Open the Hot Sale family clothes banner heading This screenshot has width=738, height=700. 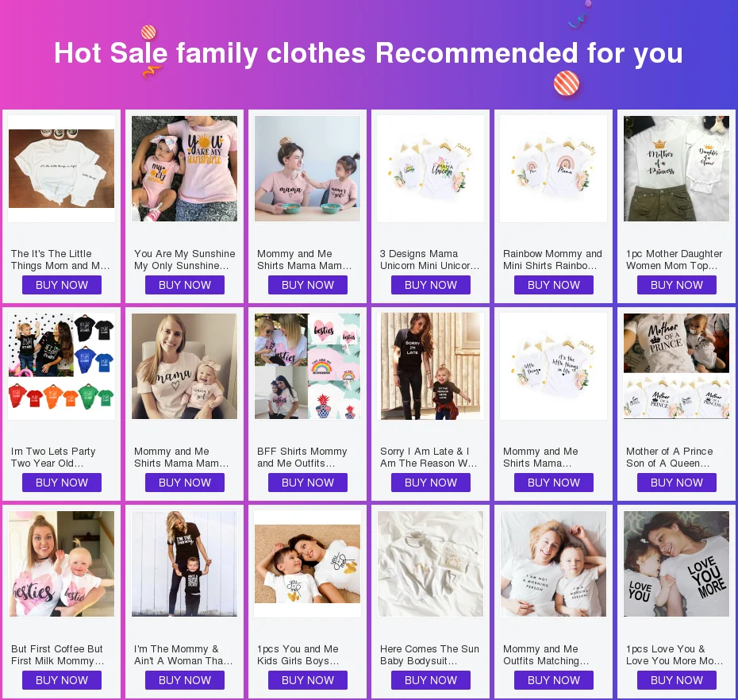click(x=368, y=52)
